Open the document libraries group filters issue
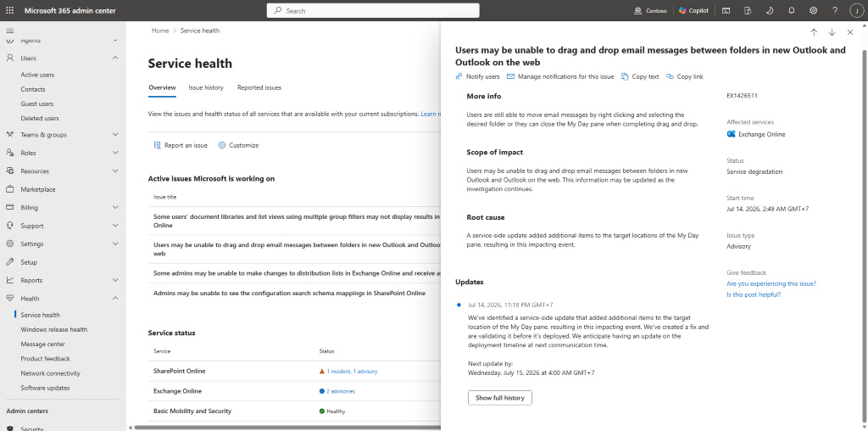This screenshot has height=431, width=868. pyautogui.click(x=294, y=221)
